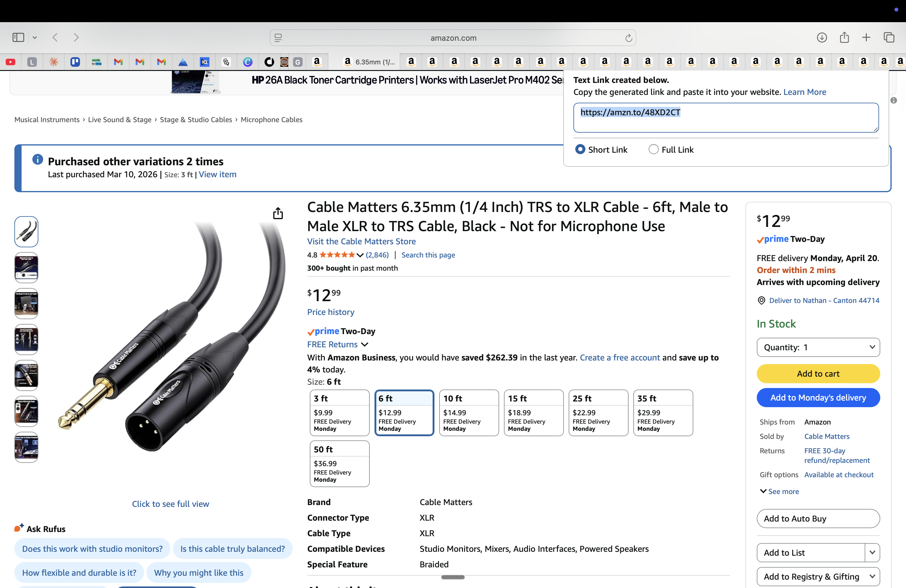The image size is (906, 588).
Task: Click the Ask Rufus icon
Action: 19,528
